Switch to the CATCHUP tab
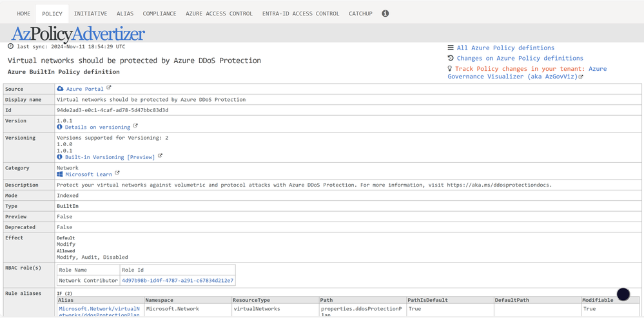The width and height of the screenshot is (644, 318). coord(360,14)
